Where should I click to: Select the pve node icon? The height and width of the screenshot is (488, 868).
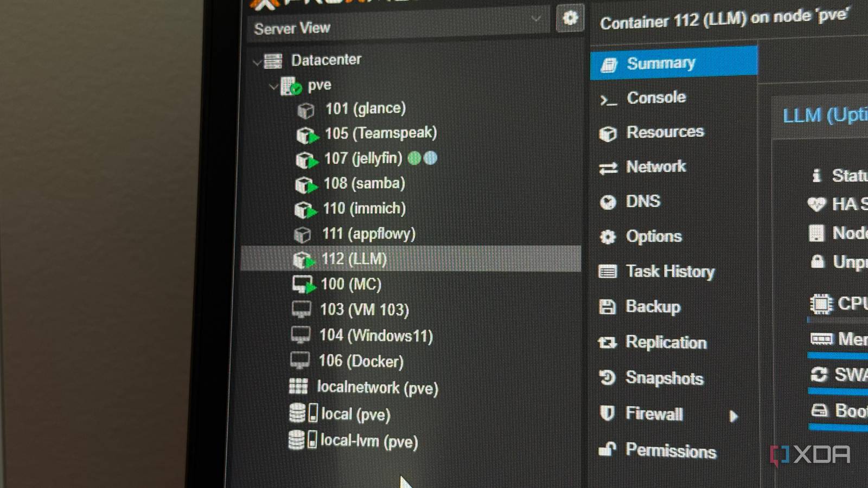click(x=290, y=86)
